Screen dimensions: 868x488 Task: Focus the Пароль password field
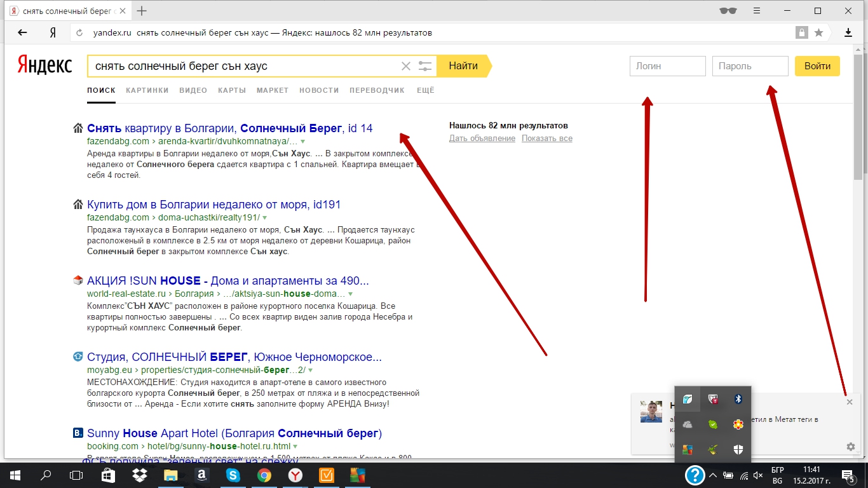pyautogui.click(x=750, y=66)
